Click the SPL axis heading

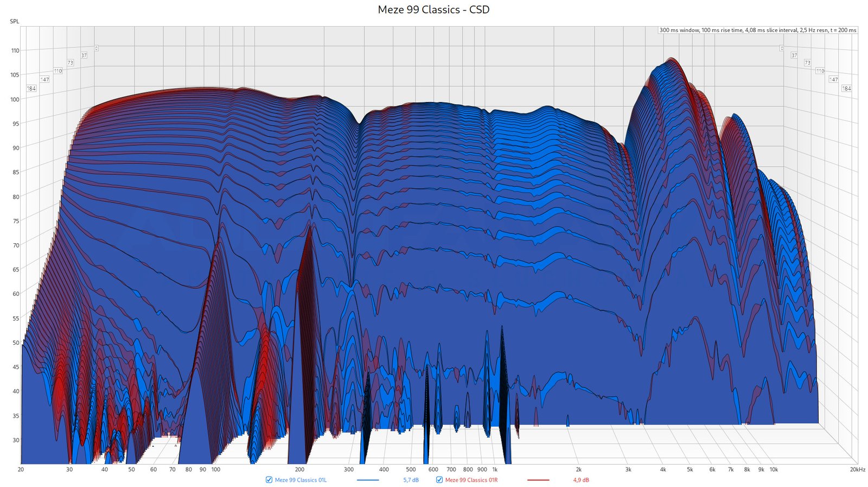coord(15,22)
